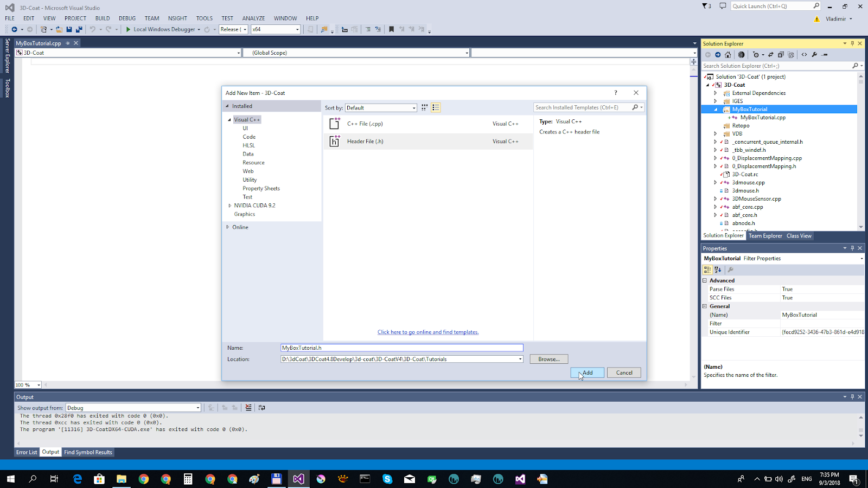
Task: Click the online templates link
Action: [428, 332]
